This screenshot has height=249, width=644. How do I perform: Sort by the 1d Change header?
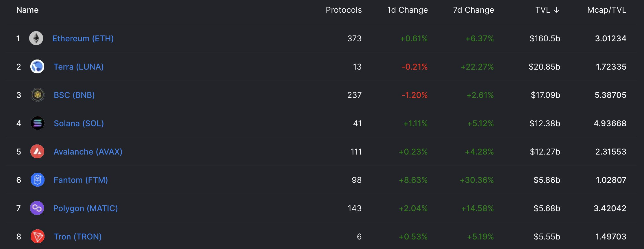point(408,10)
